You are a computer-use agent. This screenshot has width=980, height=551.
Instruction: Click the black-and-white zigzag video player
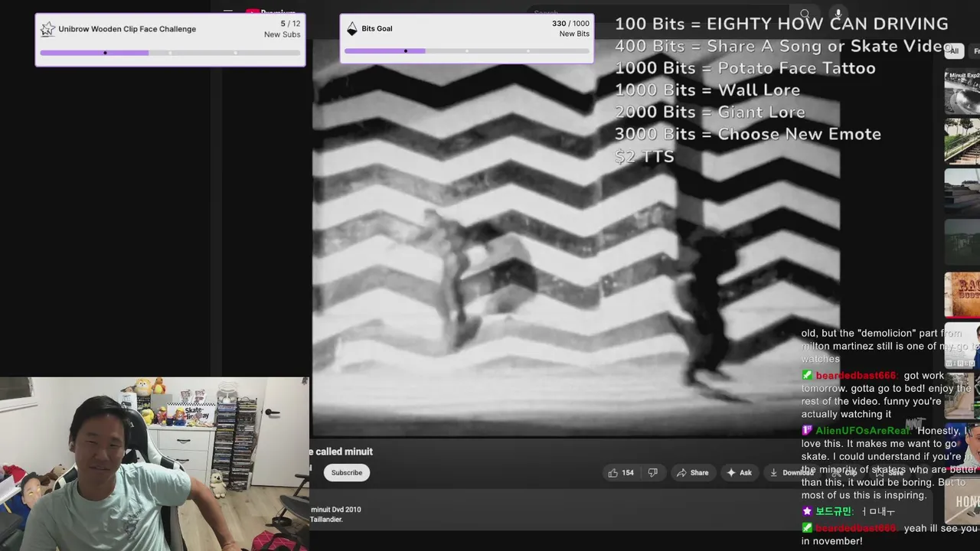click(x=576, y=237)
